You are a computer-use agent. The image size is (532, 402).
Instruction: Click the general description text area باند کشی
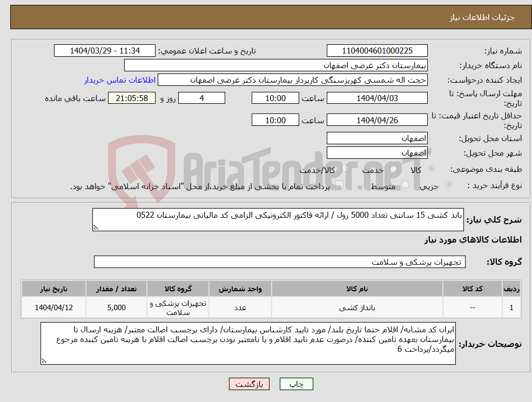tap(278, 220)
